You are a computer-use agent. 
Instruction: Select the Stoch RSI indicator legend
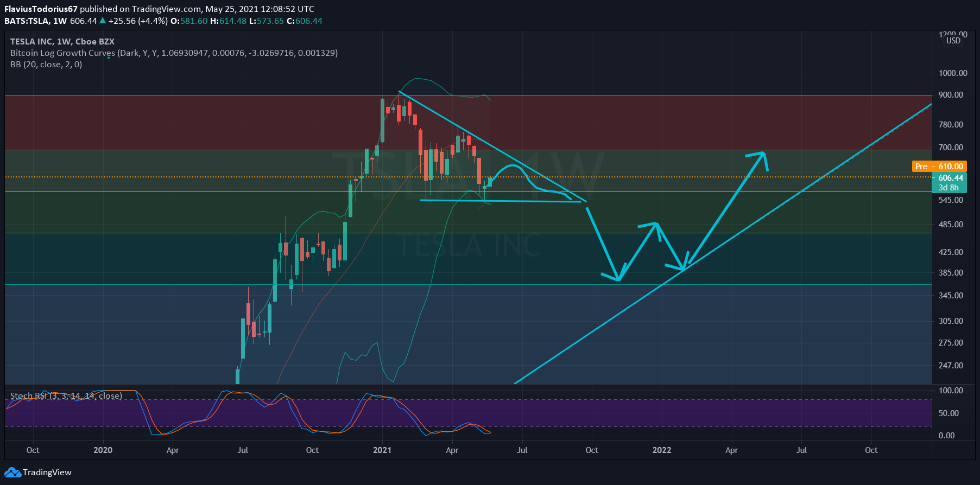(x=66, y=396)
